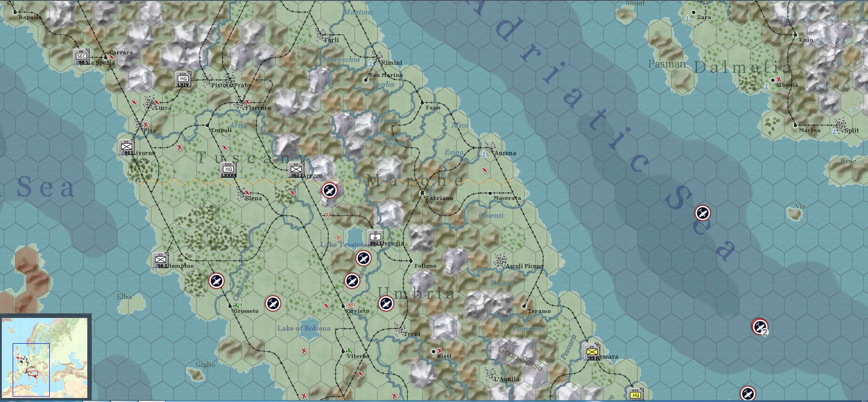Viewport: 868px width, 402px height.
Task: Click the Elba island label
Action: click(124, 297)
